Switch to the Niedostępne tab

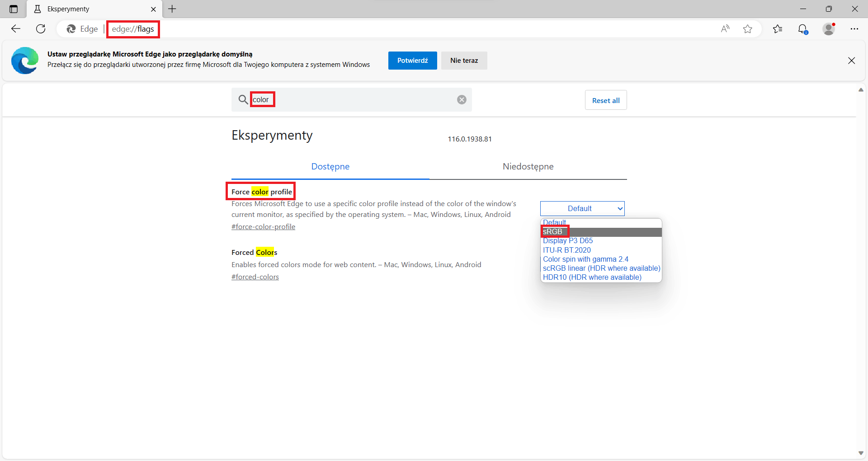point(528,166)
